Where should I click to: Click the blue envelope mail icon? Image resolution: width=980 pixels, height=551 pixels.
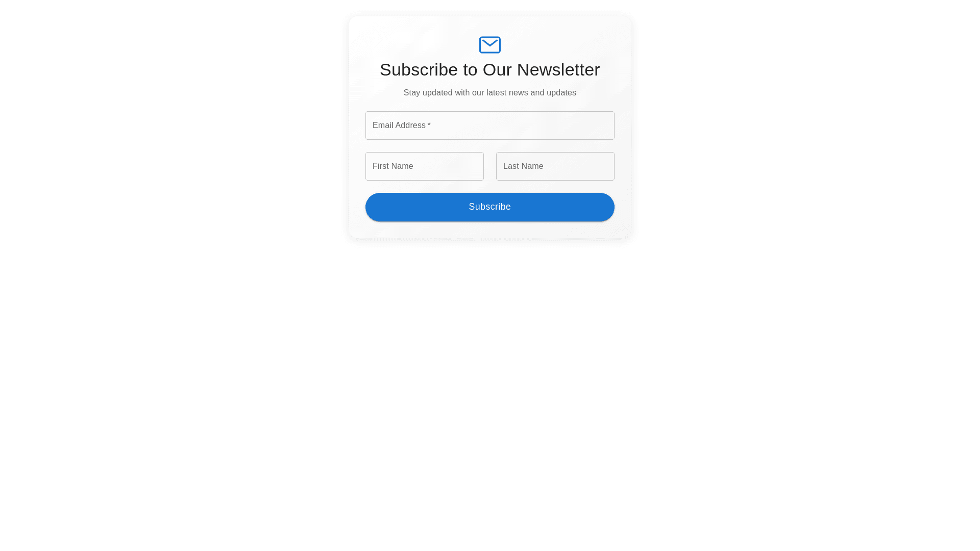coord(490,45)
